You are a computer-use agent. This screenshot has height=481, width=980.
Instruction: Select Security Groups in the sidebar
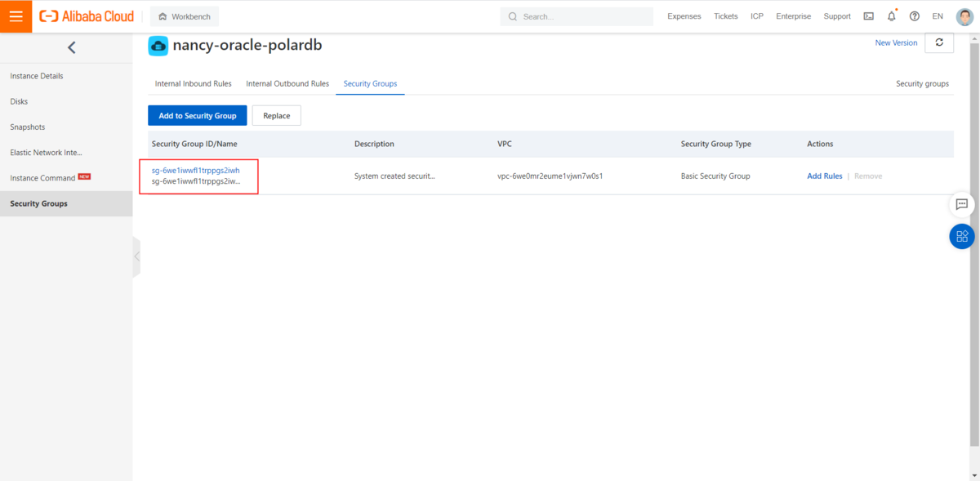click(x=66, y=203)
